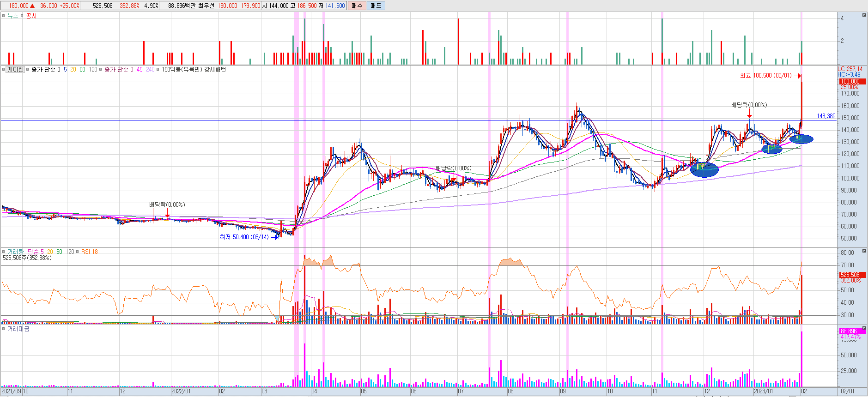The height and width of the screenshot is (397, 868).
Task: Click the HC:-3.49 value on price axis
Action: (849, 74)
